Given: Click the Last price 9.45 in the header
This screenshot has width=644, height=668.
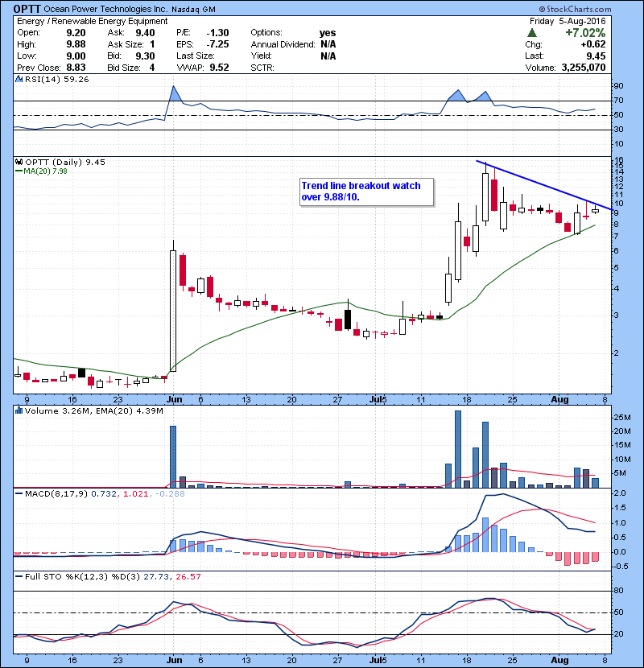Looking at the screenshot, I should [x=596, y=56].
